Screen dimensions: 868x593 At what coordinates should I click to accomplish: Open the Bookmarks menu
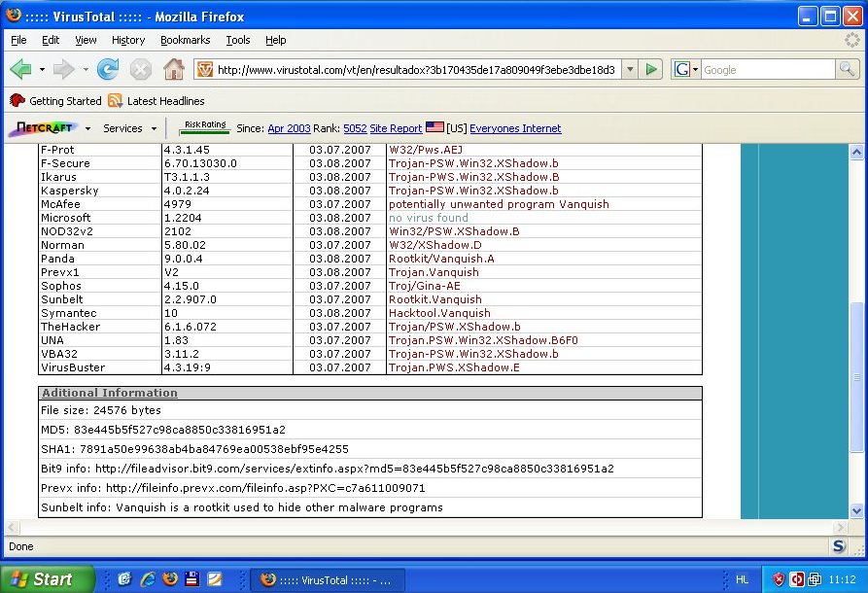tap(186, 40)
